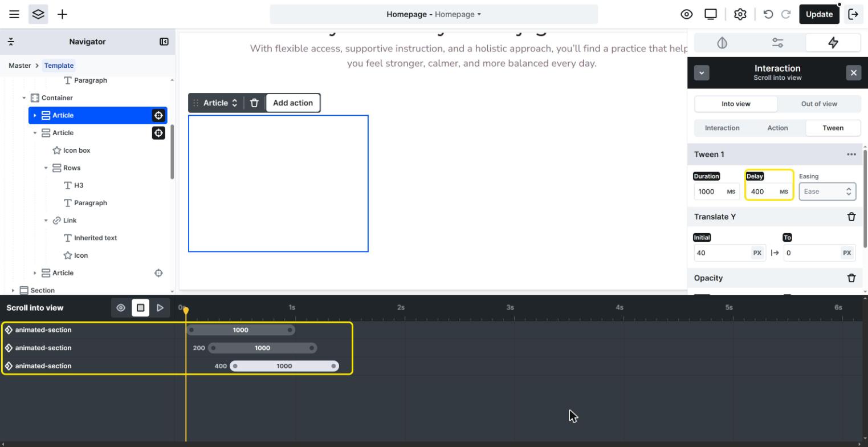Open the layers navigator icon
868x447 pixels.
38,14
